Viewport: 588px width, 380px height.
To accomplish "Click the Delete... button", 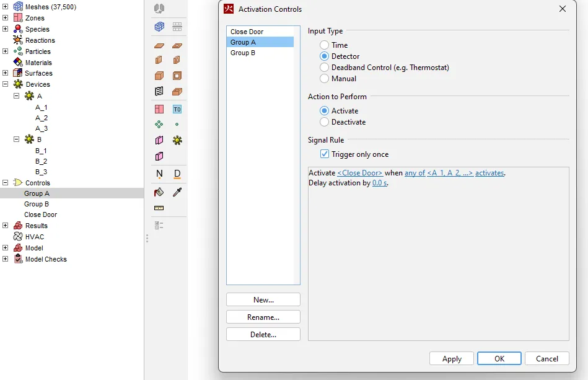I will pyautogui.click(x=263, y=334).
